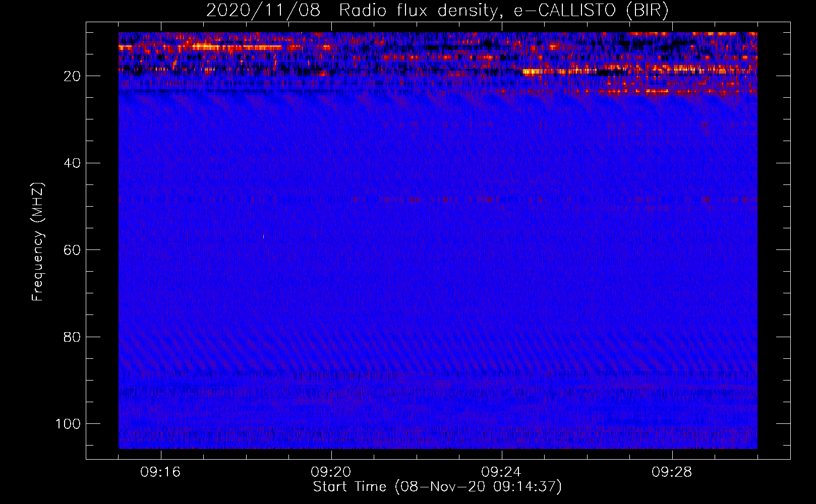Click the 'Frequency (MHZ)' axis label
The height and width of the screenshot is (504, 816).
38,242
